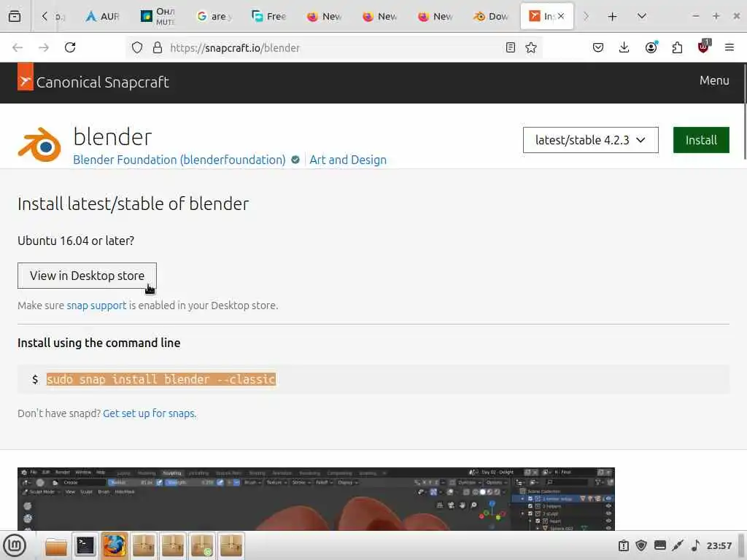Close the active Snapcraft tab
747x560 pixels.
561,16
